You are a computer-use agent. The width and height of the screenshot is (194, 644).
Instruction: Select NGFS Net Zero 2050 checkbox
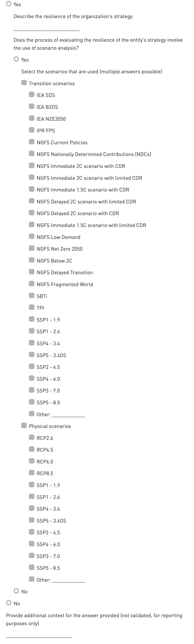click(x=31, y=248)
